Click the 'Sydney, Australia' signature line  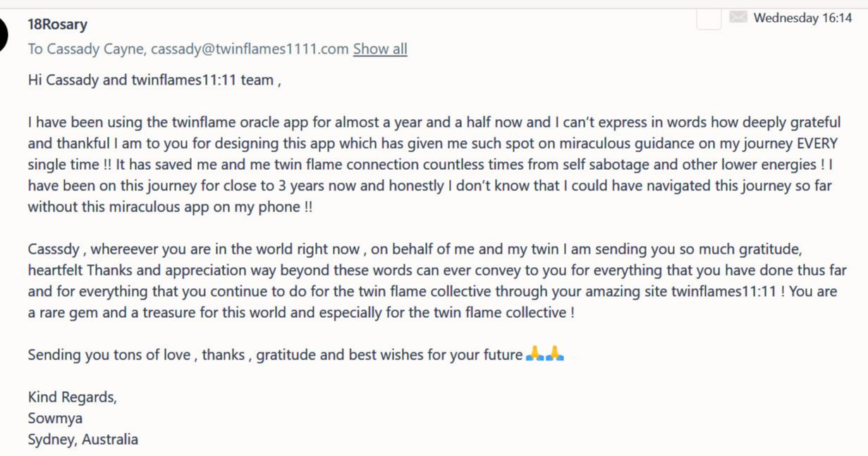[82, 439]
